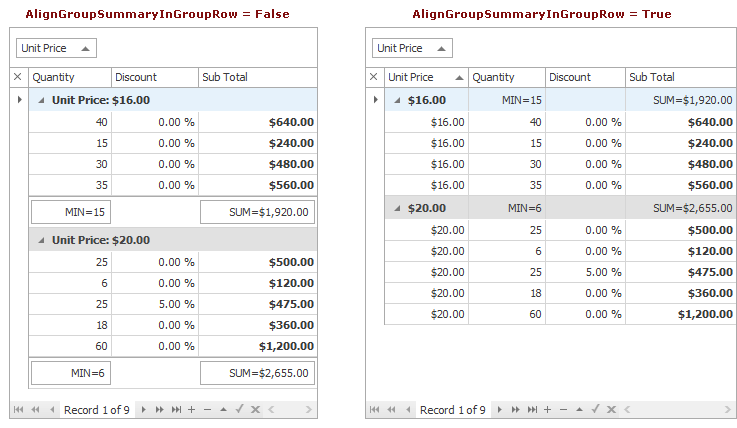The width and height of the screenshot is (737, 428).
Task: Click Sub Total column header in True grid
Action: tap(681, 77)
